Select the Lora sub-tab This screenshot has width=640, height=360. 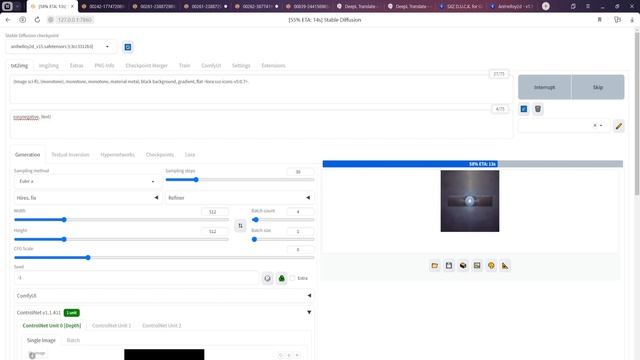click(190, 155)
